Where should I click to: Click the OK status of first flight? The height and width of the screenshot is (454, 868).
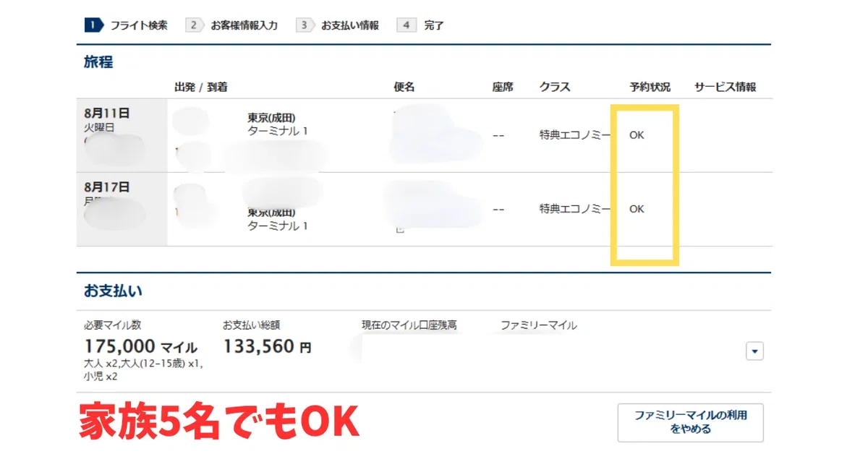(637, 135)
